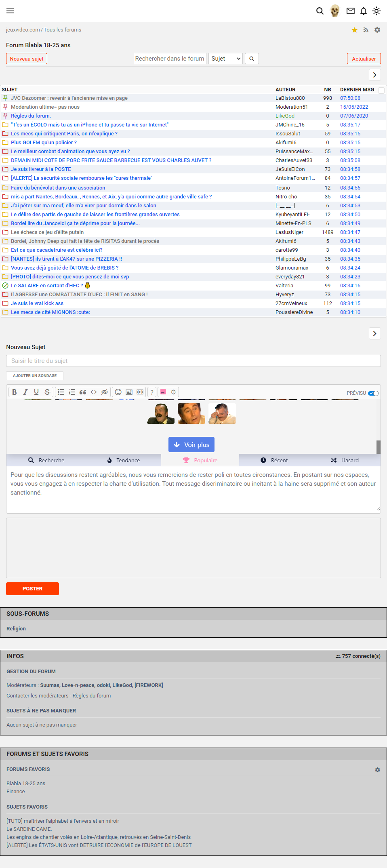387x868 pixels.
Task: Open moderator profile LikeGod in Infos
Action: click(122, 685)
